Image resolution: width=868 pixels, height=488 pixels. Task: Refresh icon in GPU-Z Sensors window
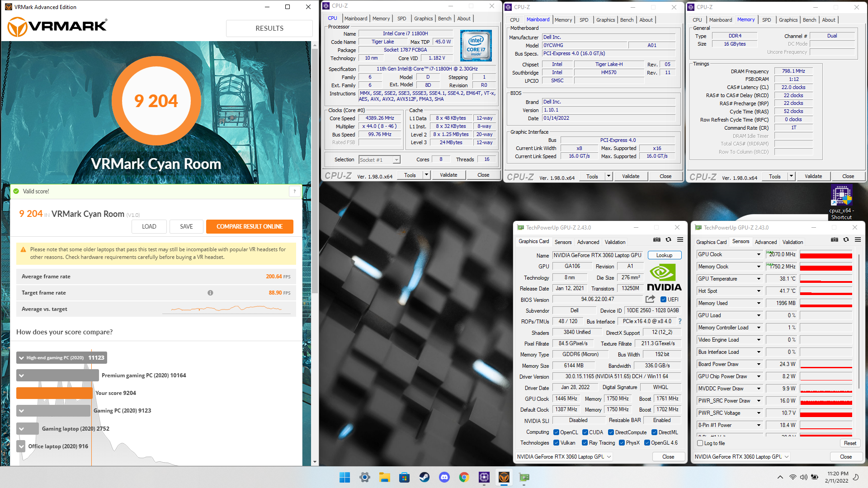846,240
